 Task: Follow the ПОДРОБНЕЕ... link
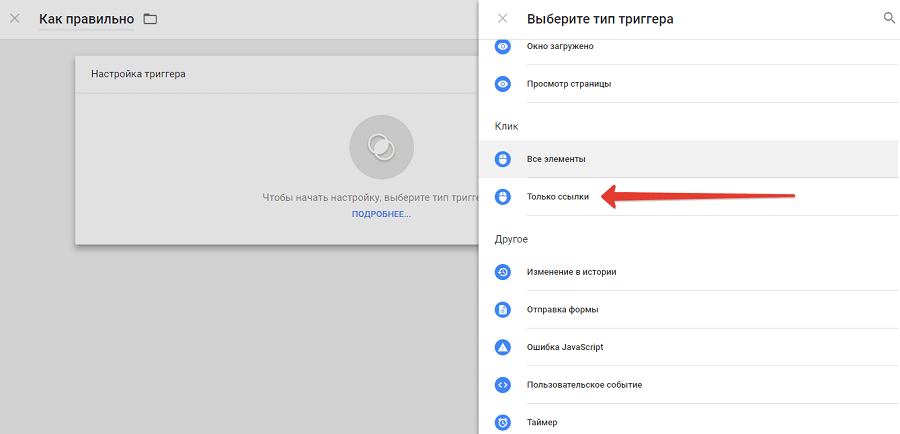pos(380,214)
